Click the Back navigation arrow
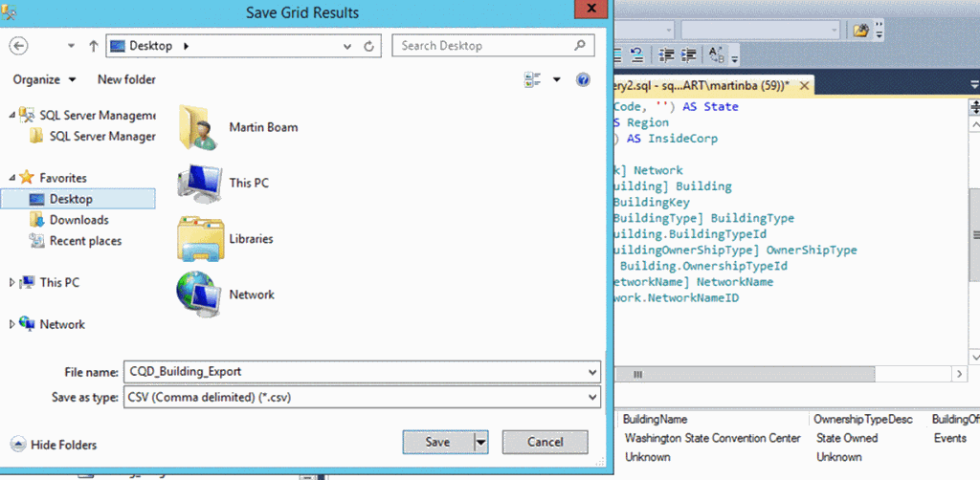Viewport: 980px width, 480px height. [x=18, y=45]
